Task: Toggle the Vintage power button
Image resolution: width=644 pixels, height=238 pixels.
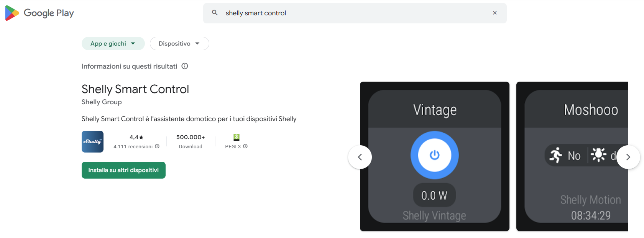Action: coord(434,155)
